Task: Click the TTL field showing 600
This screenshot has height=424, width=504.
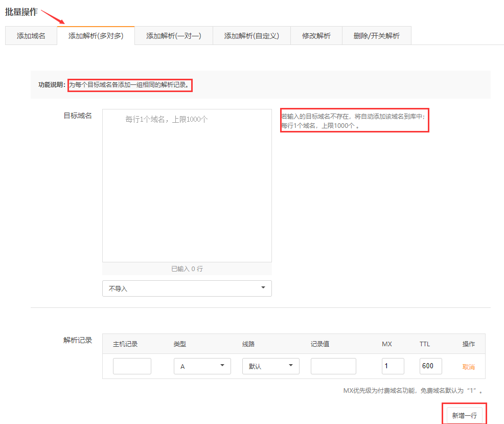Action: coord(430,366)
